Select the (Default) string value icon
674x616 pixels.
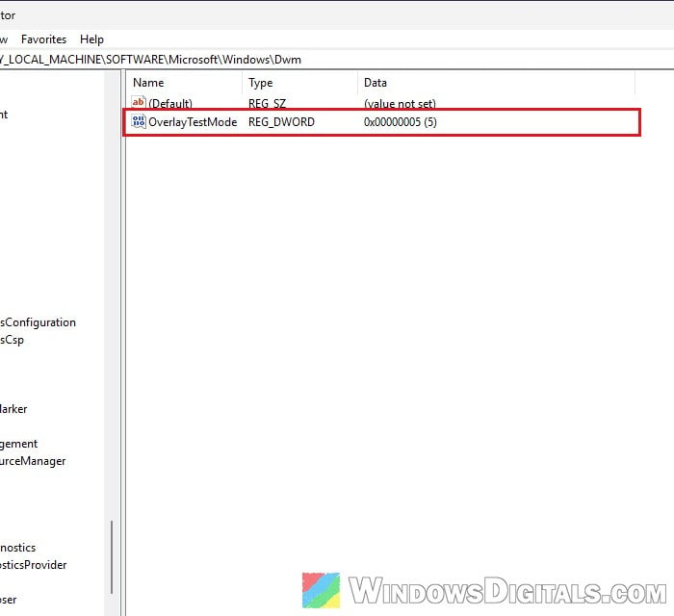pyautogui.click(x=139, y=102)
